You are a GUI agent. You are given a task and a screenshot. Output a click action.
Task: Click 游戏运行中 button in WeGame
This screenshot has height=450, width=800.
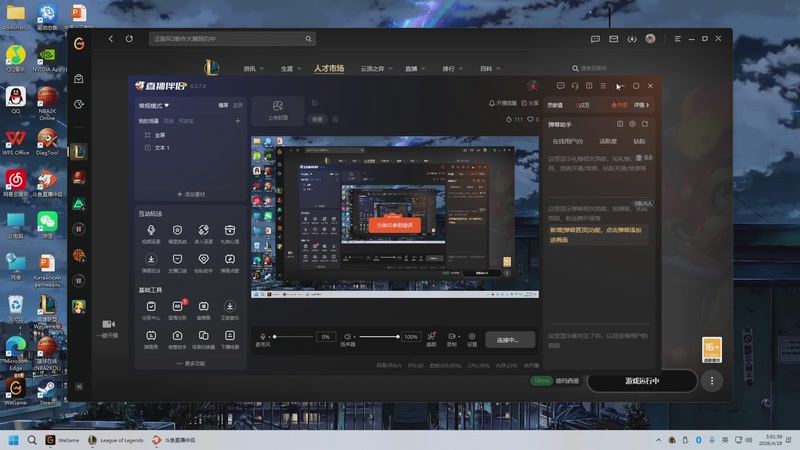pyautogui.click(x=642, y=381)
